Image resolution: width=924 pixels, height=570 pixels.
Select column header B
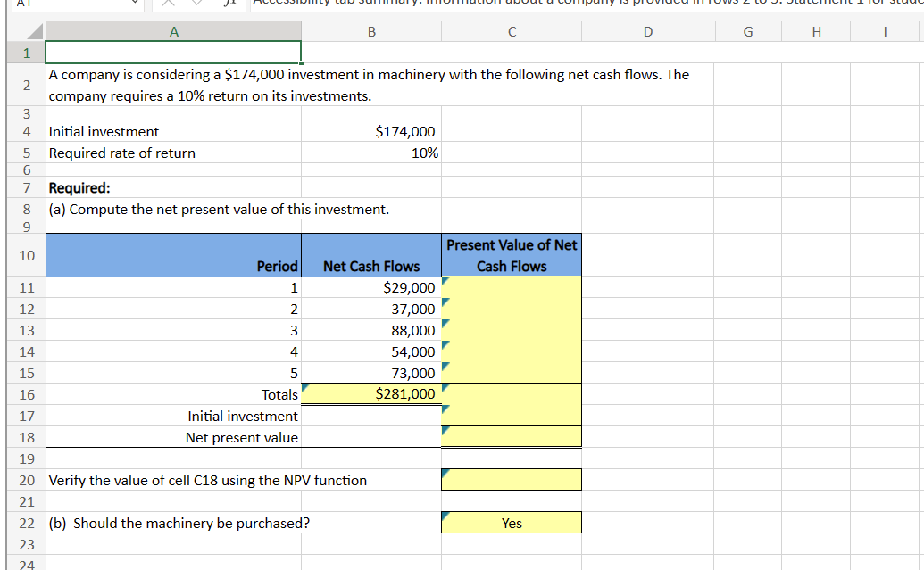(x=370, y=31)
